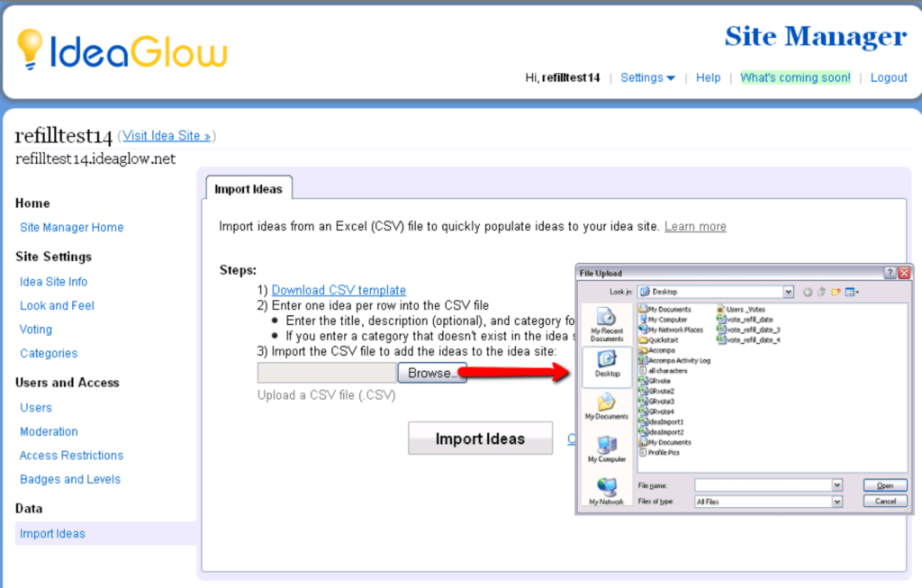The width and height of the screenshot is (922, 588).
Task: Select the vote_refill_date file
Action: click(x=745, y=320)
